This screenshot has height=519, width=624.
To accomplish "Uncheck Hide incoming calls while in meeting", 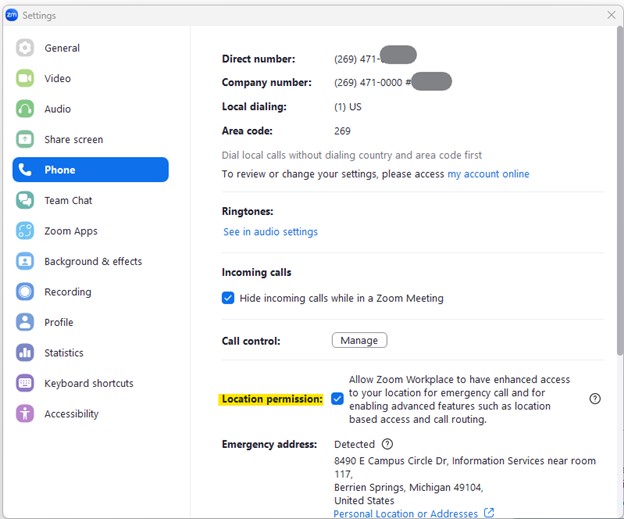I will click(x=228, y=298).
